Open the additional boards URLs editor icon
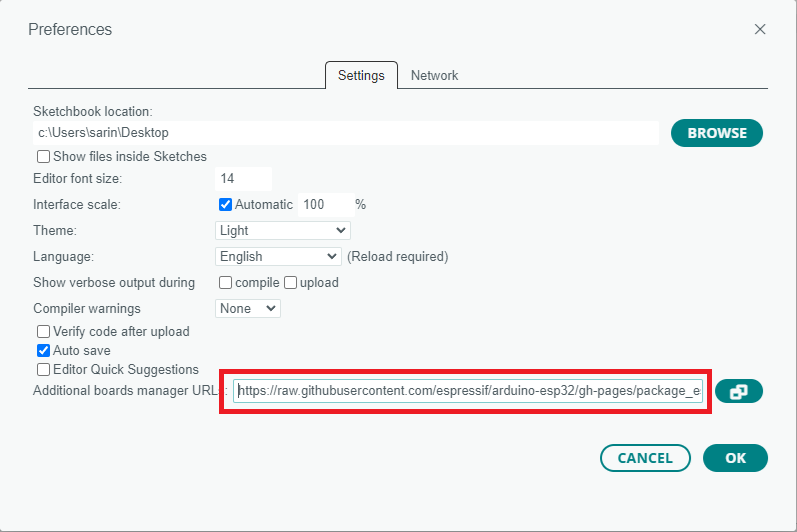The height and width of the screenshot is (532, 797). tap(739, 391)
